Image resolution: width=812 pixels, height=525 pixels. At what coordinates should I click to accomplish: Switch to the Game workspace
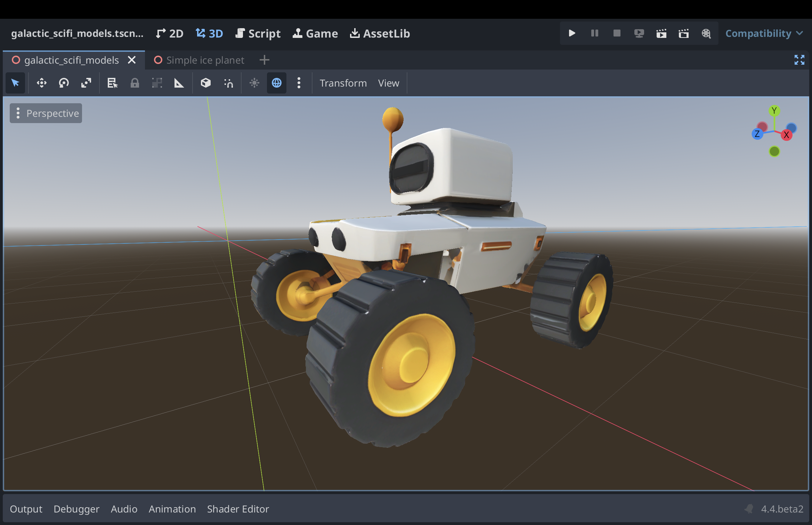click(x=315, y=34)
